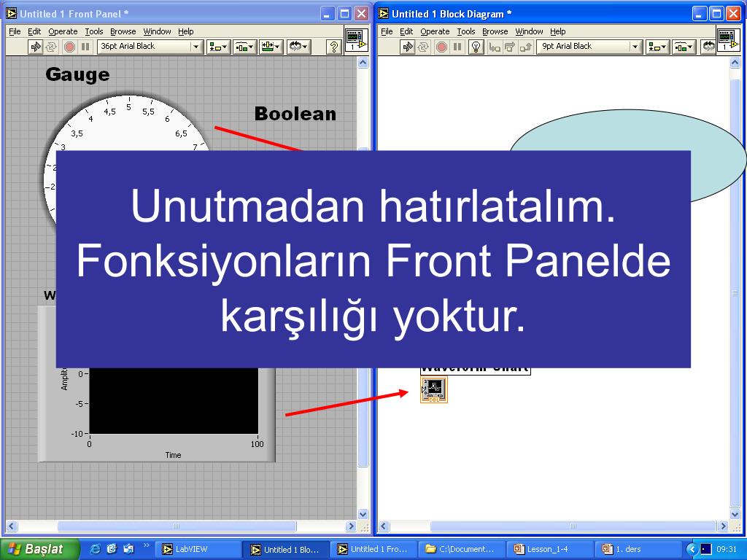The width and height of the screenshot is (747, 560).
Task: Click Run arrow in Front Panel toolbar
Action: [35, 47]
